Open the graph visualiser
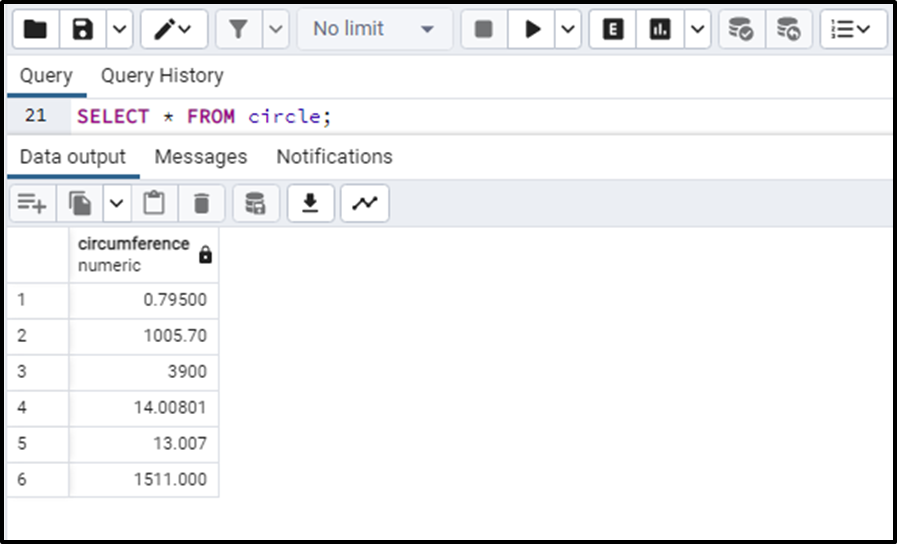 coord(365,203)
